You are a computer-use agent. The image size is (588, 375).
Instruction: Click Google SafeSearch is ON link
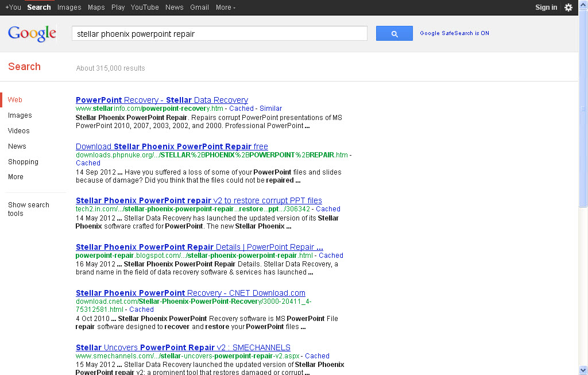(455, 33)
